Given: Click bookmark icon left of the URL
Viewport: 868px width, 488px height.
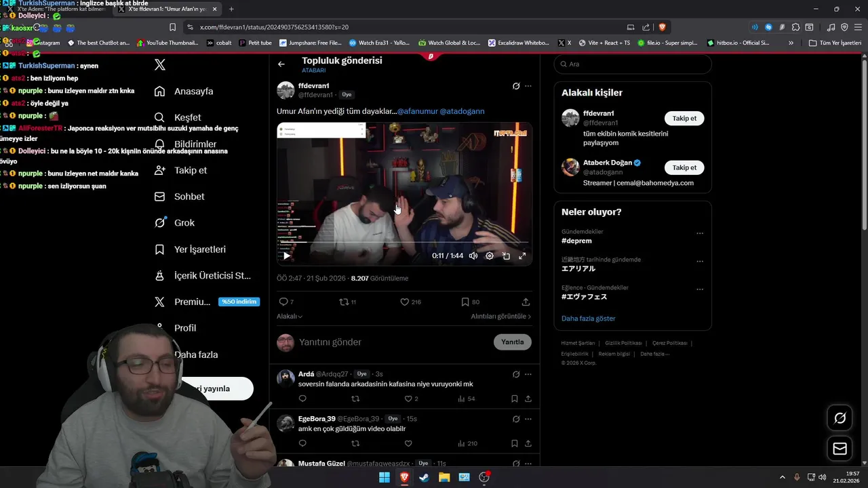Looking at the screenshot, I should 172,27.
